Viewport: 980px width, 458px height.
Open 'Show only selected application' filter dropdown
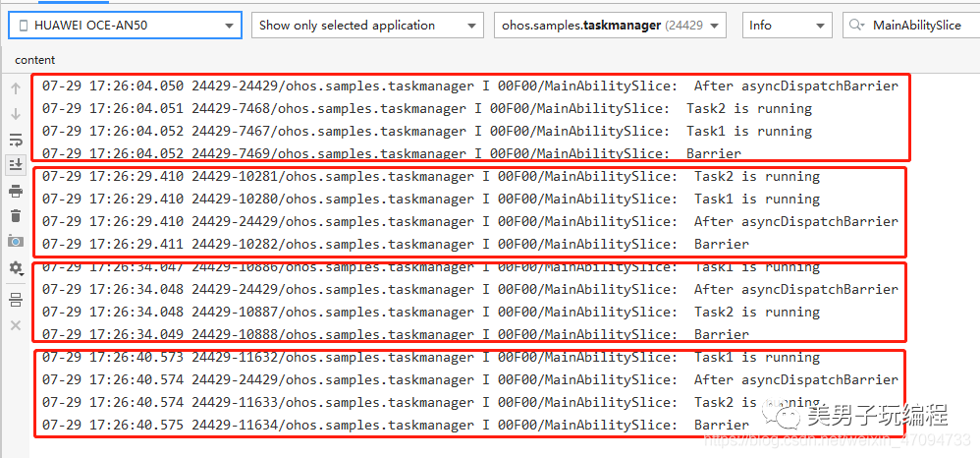[x=367, y=26]
